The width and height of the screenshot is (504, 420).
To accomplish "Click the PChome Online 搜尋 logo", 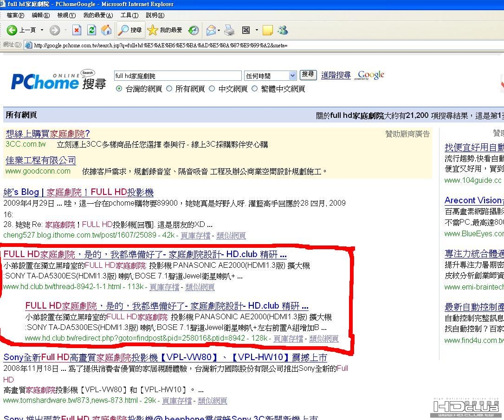I will [58, 80].
